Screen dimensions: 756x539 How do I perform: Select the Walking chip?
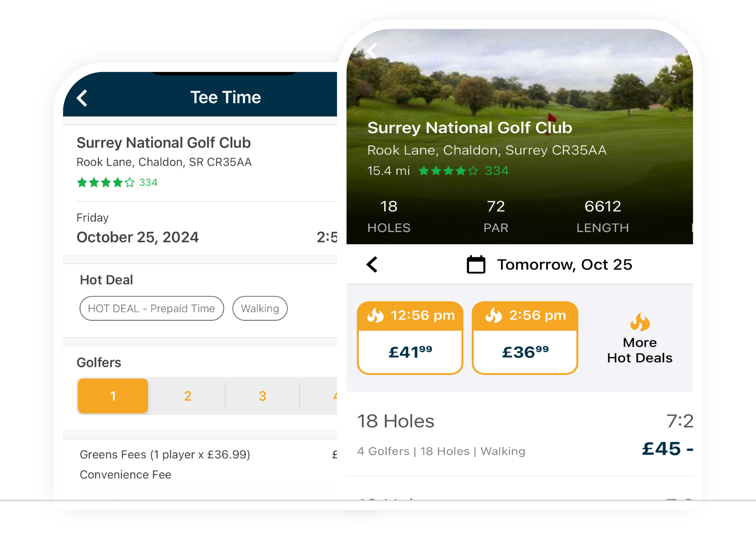coord(260,308)
